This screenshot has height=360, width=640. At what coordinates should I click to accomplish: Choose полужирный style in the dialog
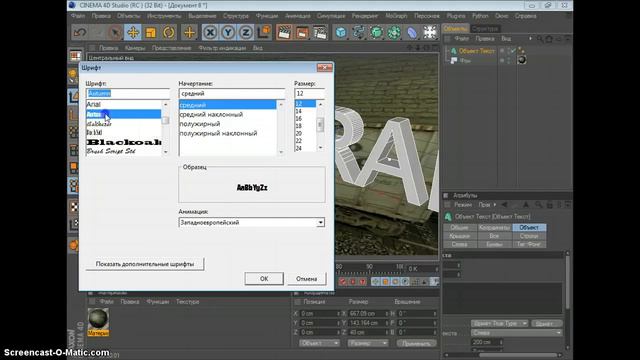tap(200, 124)
